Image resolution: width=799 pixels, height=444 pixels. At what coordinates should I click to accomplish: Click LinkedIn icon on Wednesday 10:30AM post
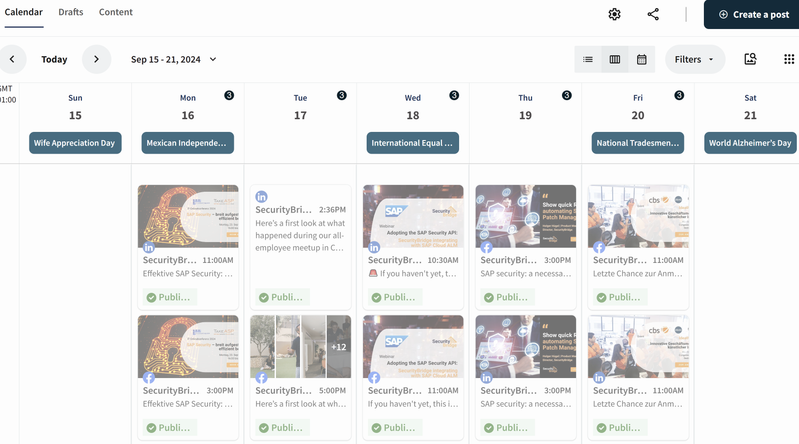pyautogui.click(x=374, y=248)
